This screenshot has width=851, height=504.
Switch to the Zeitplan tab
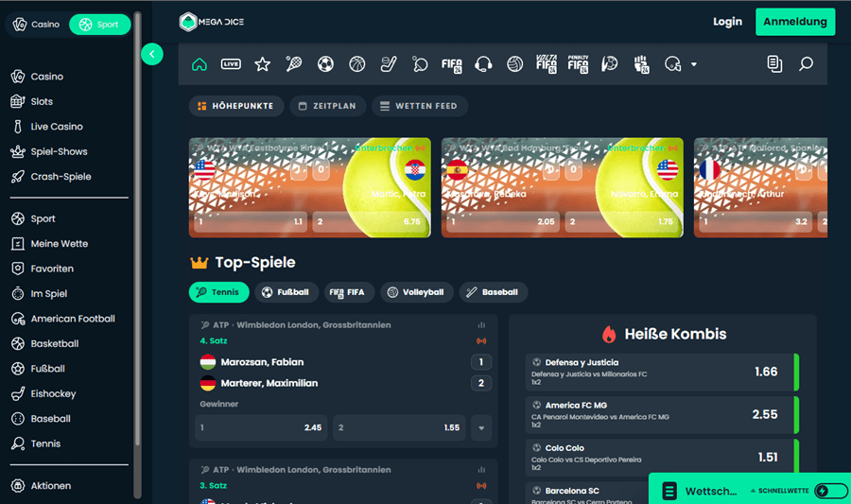coord(327,106)
